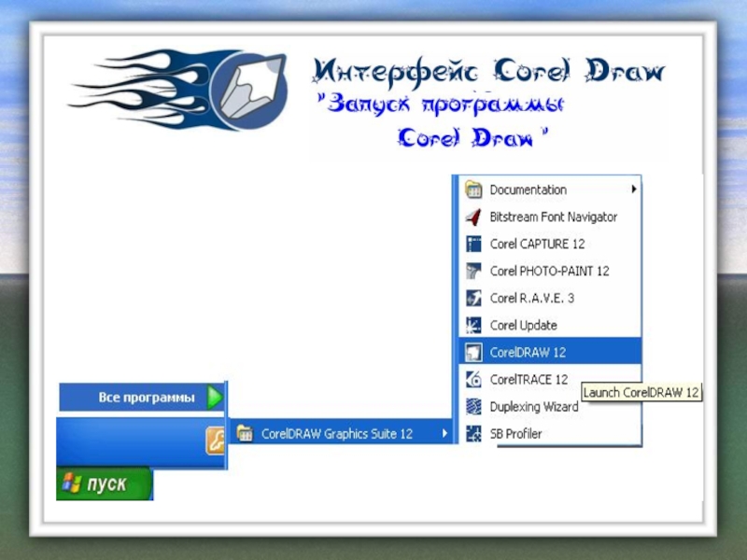Choose the CorelTRACE 12 menu entry
This screenshot has height=560, width=747.
529,380
